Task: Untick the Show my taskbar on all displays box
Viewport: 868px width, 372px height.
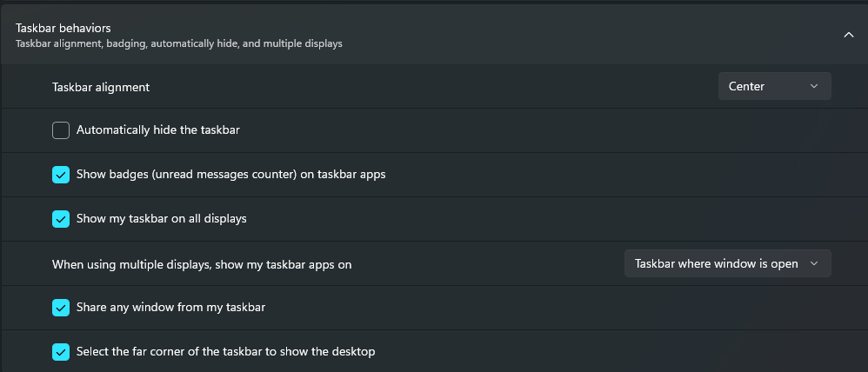Action: click(x=61, y=219)
